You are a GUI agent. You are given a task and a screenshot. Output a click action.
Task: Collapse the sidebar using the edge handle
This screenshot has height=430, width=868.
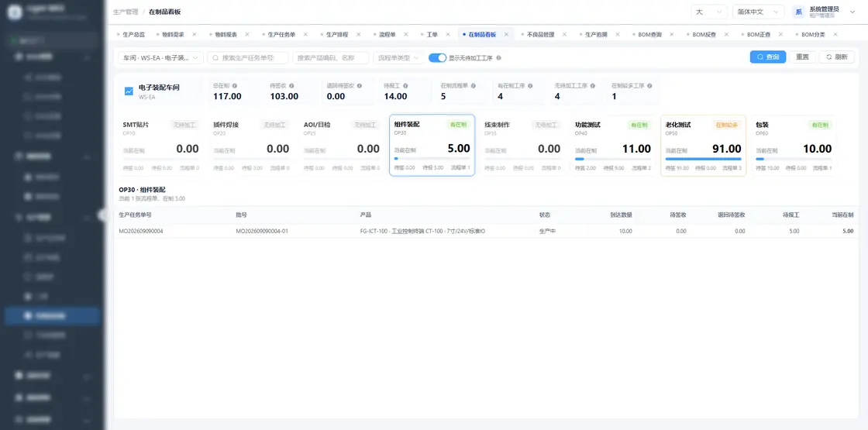[x=102, y=215]
